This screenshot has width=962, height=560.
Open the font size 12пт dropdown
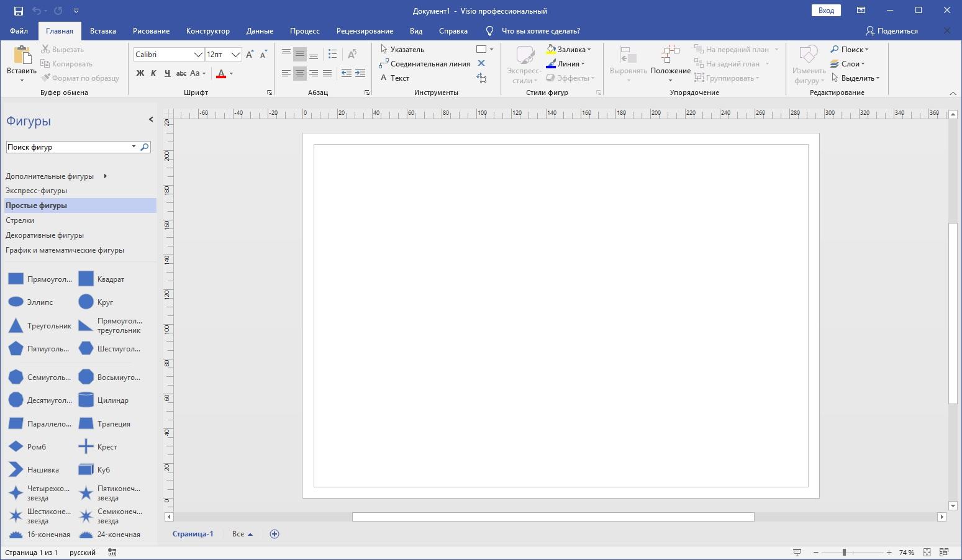tap(235, 55)
